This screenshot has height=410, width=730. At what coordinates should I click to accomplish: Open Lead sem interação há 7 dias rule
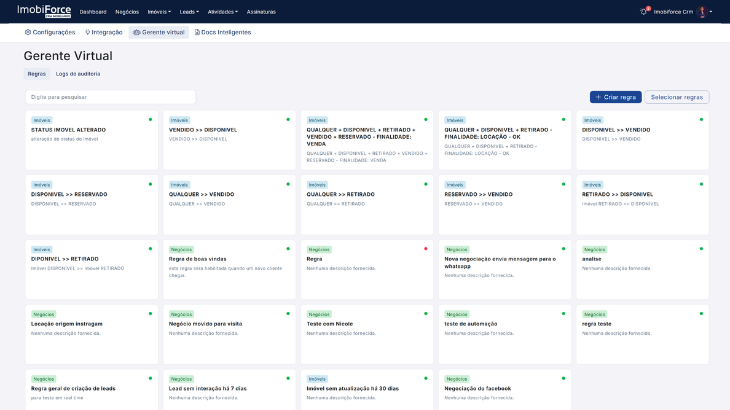pos(229,390)
